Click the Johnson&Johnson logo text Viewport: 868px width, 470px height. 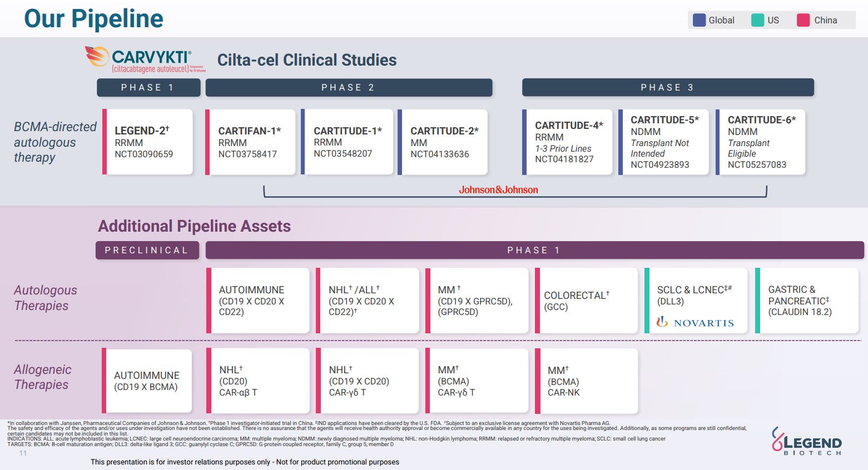click(498, 190)
